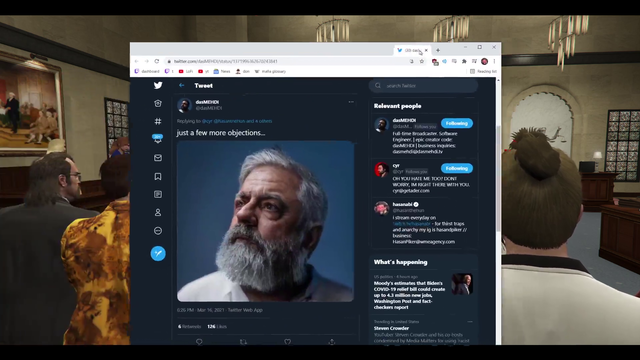Open the Moody's estimates news story
The width and height of the screenshot is (640, 360).
(409, 295)
